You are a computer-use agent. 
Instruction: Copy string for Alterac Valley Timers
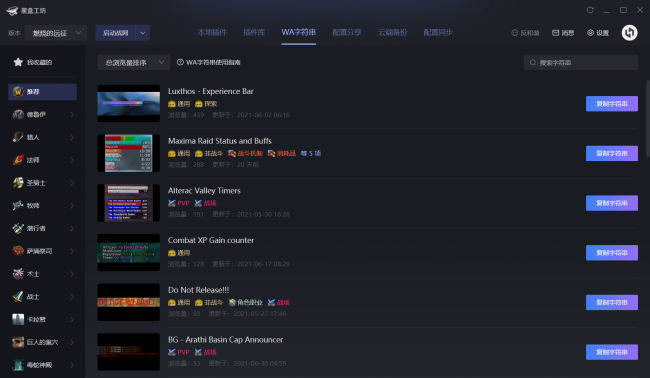(611, 203)
